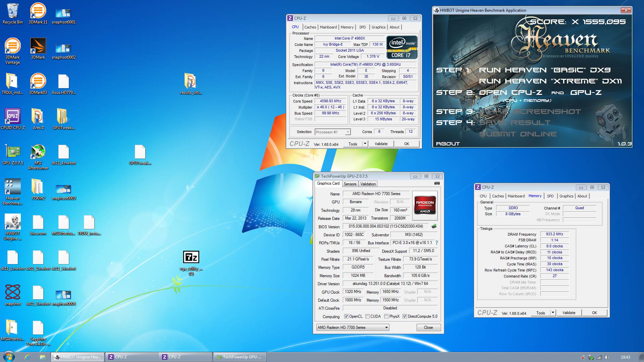This screenshot has height=362, width=644.
Task: Click the Core Speed value field in CPU-Z
Action: (330, 101)
